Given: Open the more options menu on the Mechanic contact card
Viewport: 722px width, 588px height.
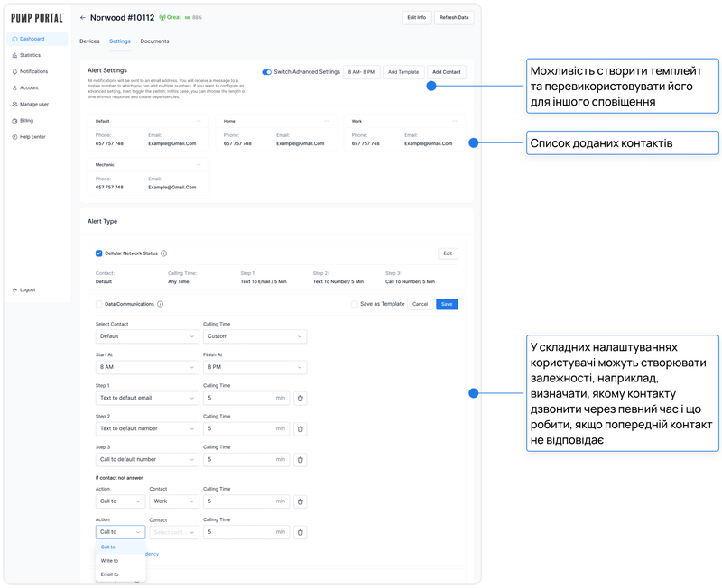Looking at the screenshot, I should coord(199,165).
